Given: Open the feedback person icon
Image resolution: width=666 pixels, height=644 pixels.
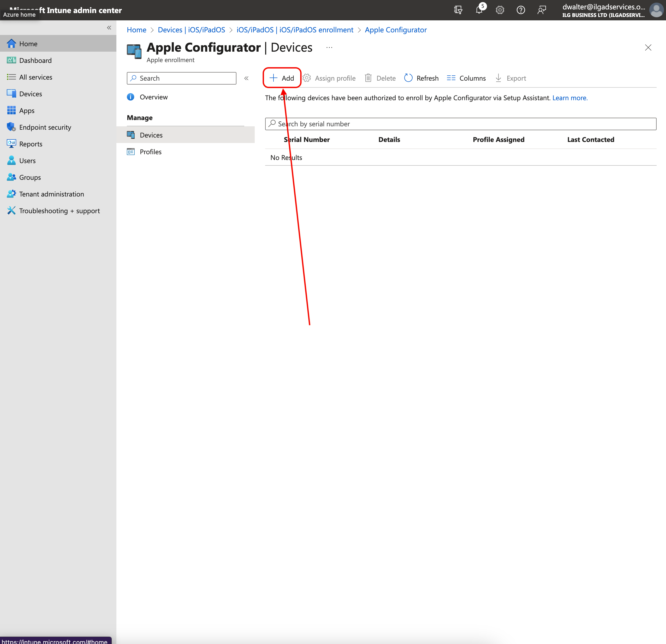Looking at the screenshot, I should 542,10.
